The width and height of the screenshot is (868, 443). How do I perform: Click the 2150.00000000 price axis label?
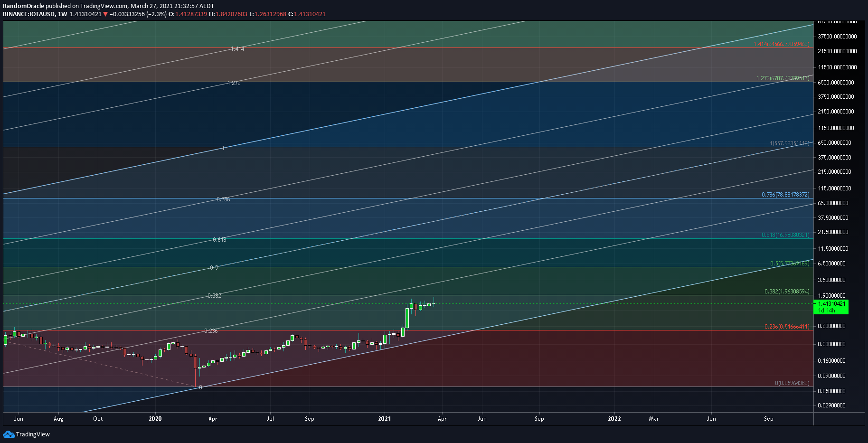pos(836,112)
